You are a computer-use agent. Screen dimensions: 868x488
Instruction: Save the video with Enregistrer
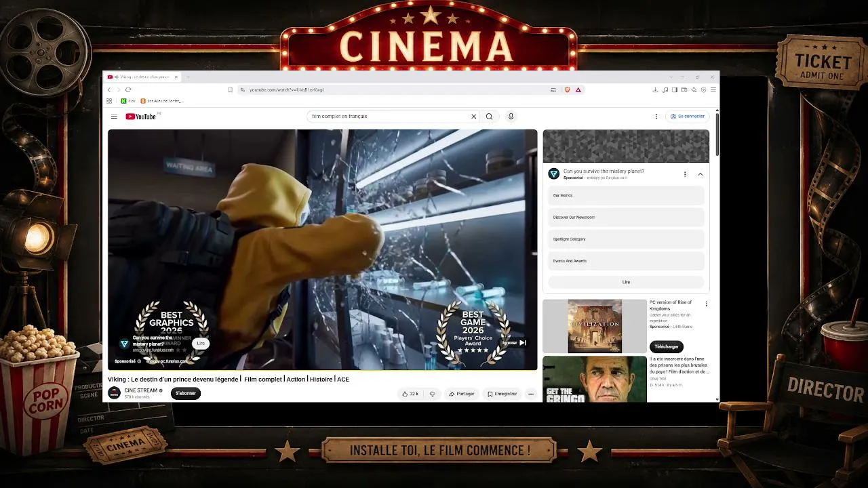[502, 394]
